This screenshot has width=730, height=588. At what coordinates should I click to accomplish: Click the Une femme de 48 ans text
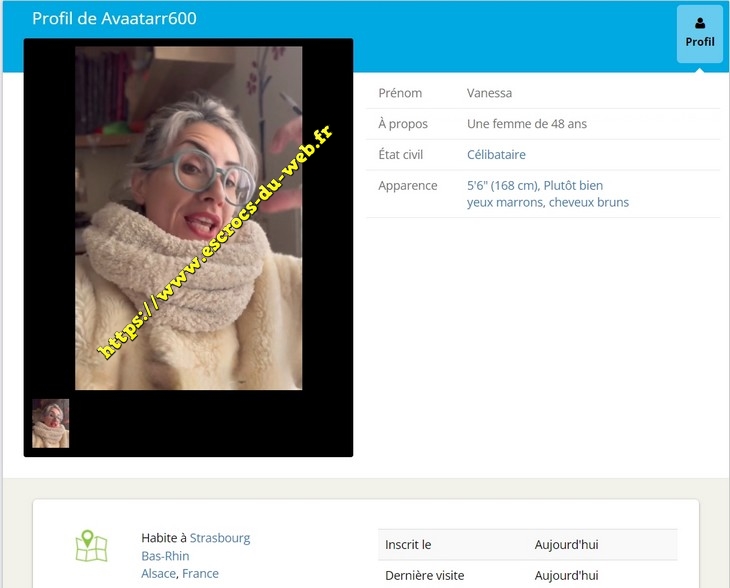coord(527,124)
